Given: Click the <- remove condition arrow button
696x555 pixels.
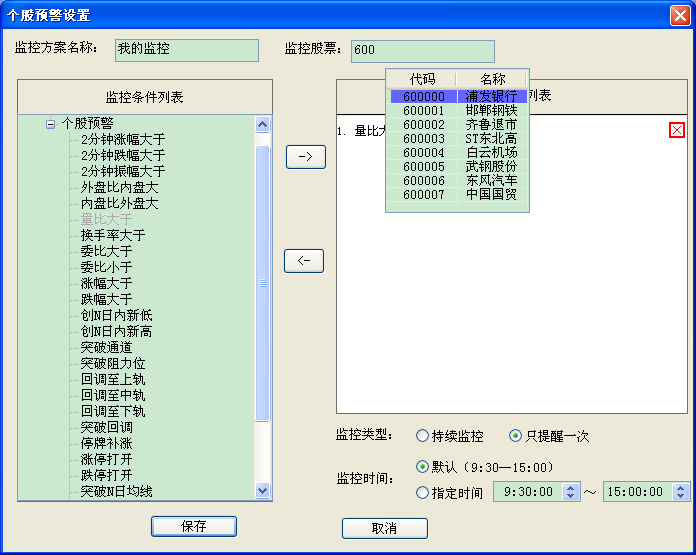Looking at the screenshot, I should click(x=304, y=261).
